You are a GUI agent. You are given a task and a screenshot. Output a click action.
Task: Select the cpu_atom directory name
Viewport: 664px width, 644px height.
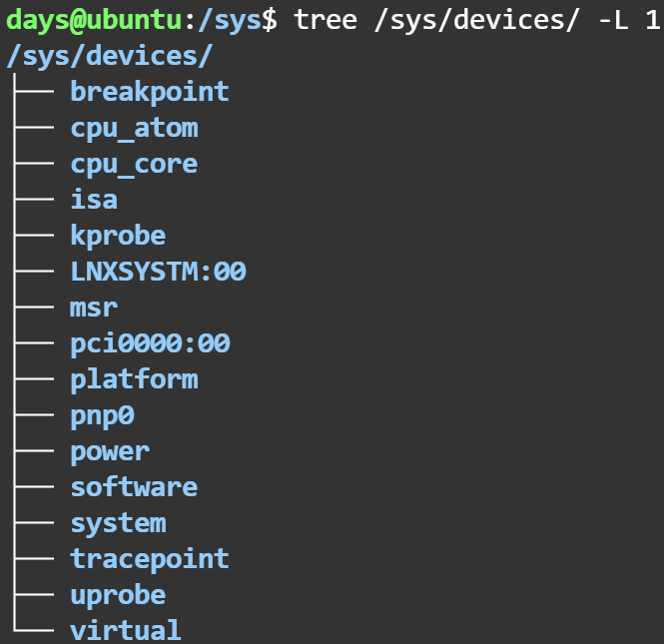pos(134,128)
